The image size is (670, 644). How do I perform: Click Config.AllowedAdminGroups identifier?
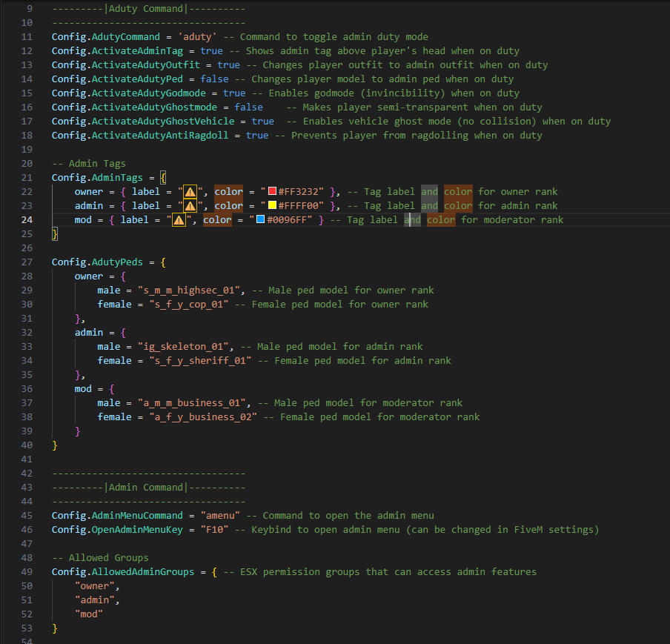(123, 572)
